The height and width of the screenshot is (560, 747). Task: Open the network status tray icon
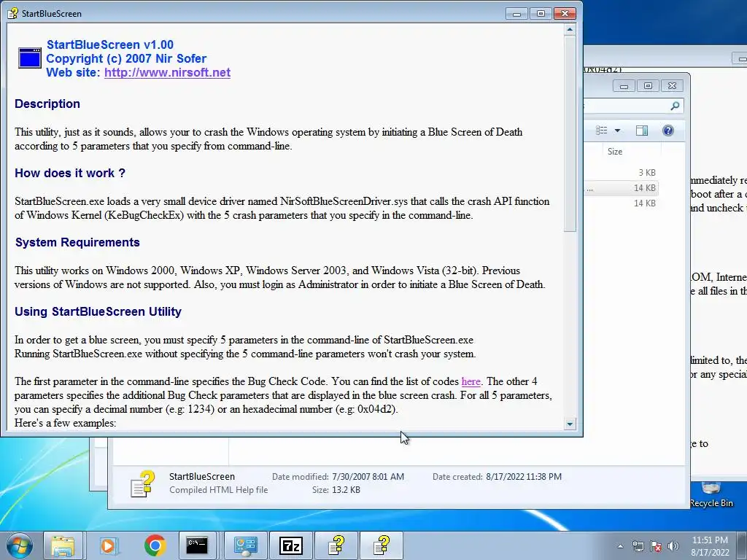click(638, 546)
